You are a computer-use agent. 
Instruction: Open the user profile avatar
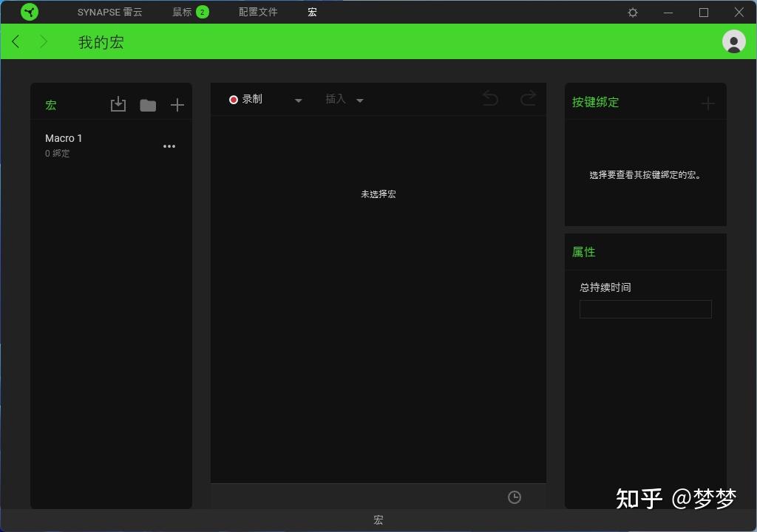coord(733,41)
